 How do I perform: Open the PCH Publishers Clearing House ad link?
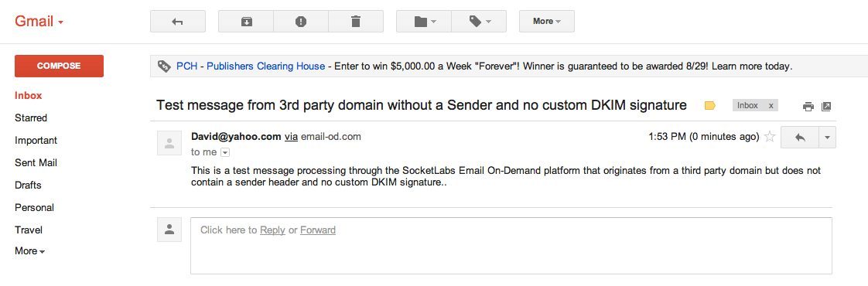pos(251,66)
